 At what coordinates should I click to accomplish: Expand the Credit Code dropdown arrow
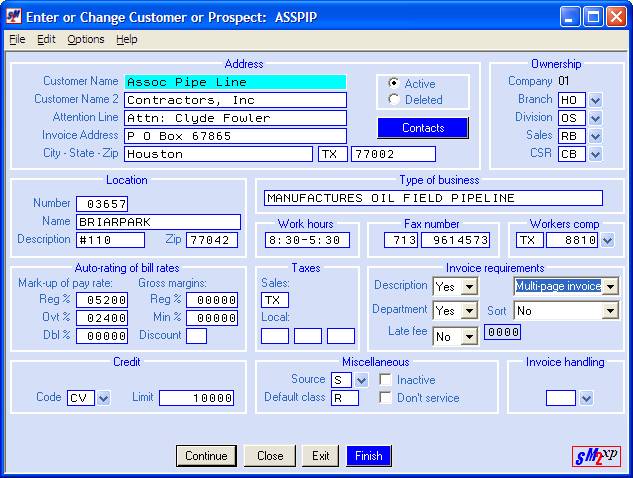pyautogui.click(x=104, y=398)
